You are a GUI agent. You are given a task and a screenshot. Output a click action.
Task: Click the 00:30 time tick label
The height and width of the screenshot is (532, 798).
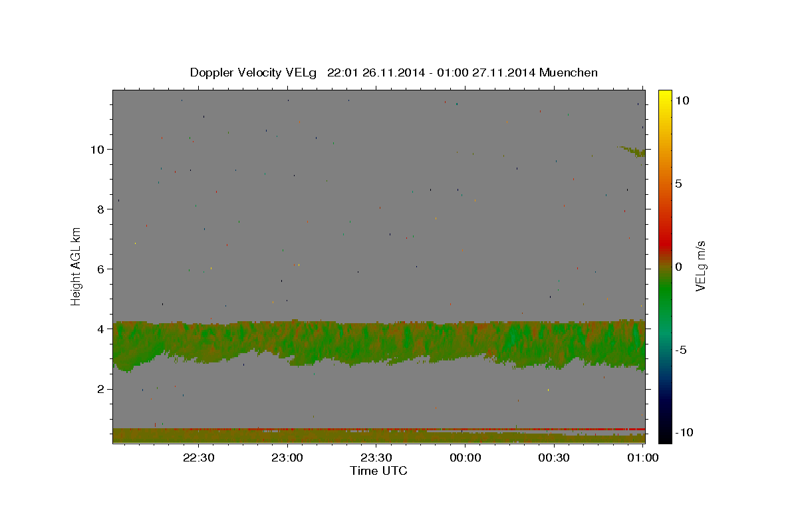(553, 458)
